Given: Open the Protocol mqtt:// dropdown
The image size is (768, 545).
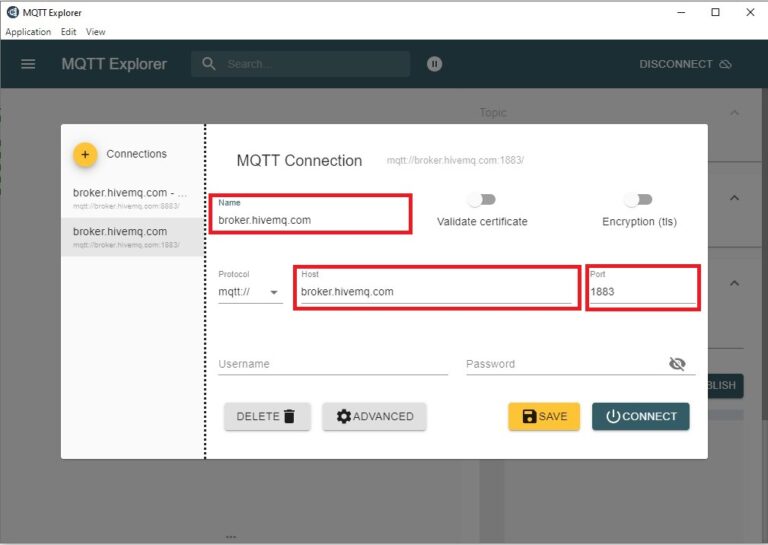Looking at the screenshot, I should click(x=250, y=292).
